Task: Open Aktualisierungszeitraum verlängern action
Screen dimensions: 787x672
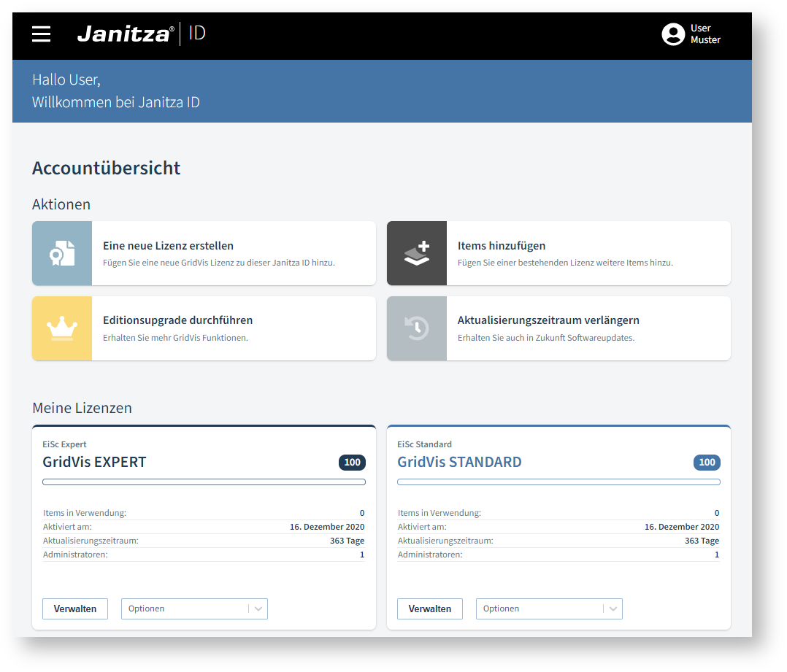Action: pos(558,328)
